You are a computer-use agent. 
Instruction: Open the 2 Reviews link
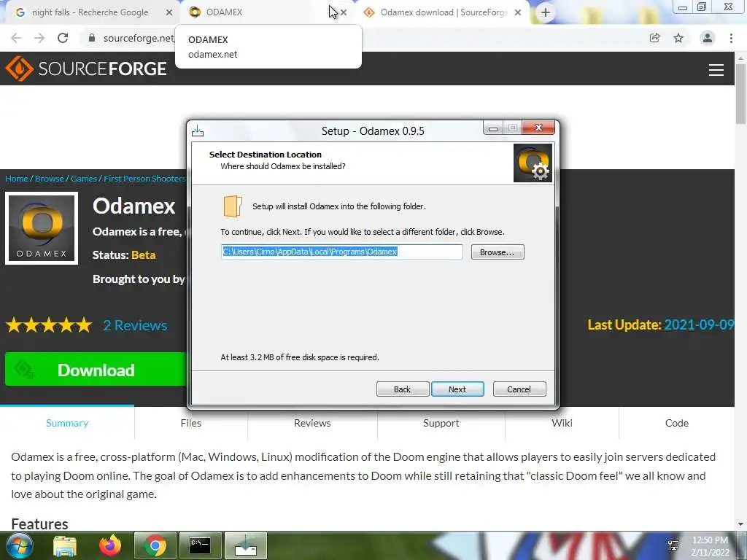click(x=135, y=325)
